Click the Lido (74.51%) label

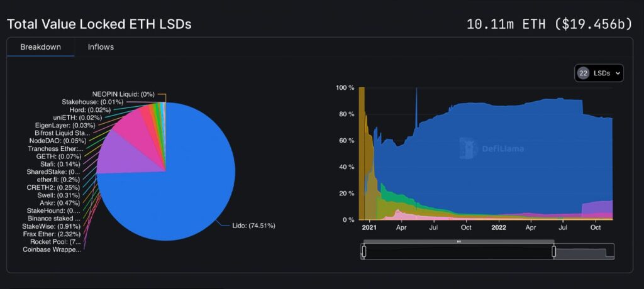coord(250,226)
